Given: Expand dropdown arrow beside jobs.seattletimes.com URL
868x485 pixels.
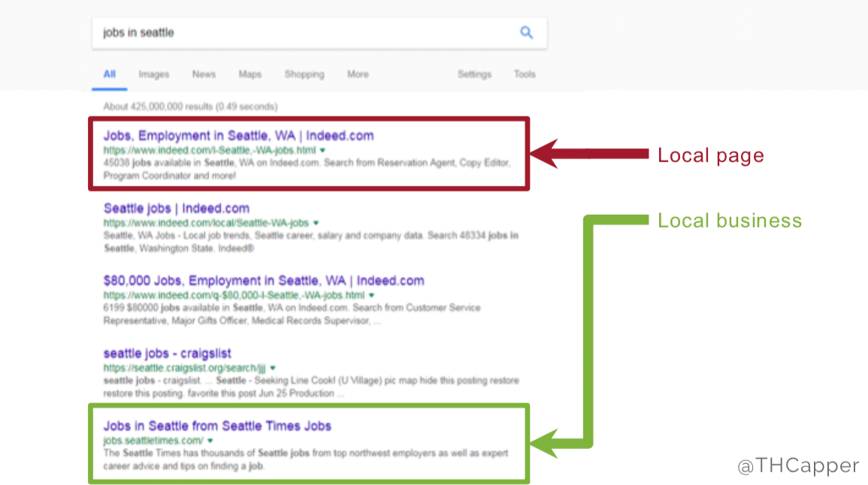Looking at the screenshot, I should [x=210, y=441].
